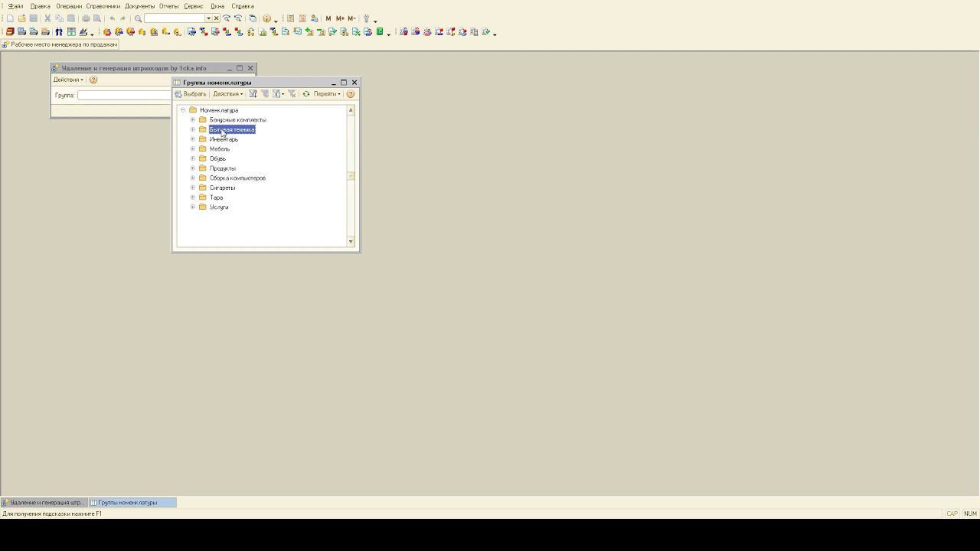This screenshot has width=980, height=551.
Task: Click the Undo arrow icon
Action: coord(112,18)
